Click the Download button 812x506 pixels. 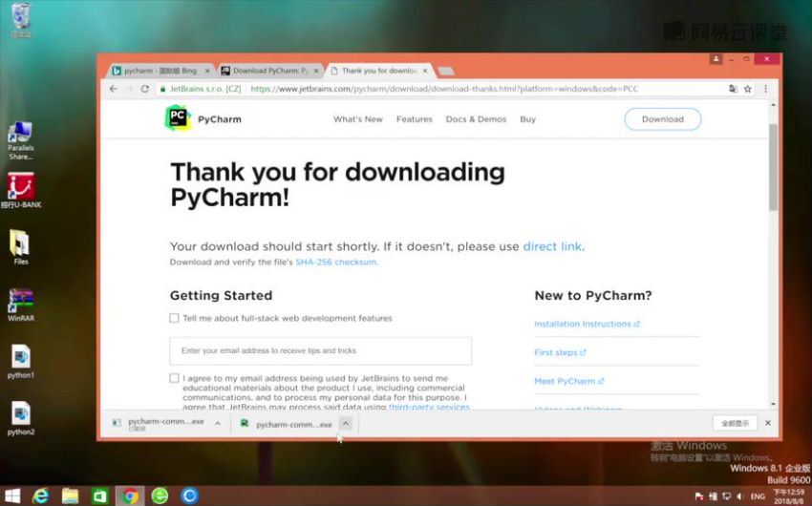pyautogui.click(x=662, y=119)
